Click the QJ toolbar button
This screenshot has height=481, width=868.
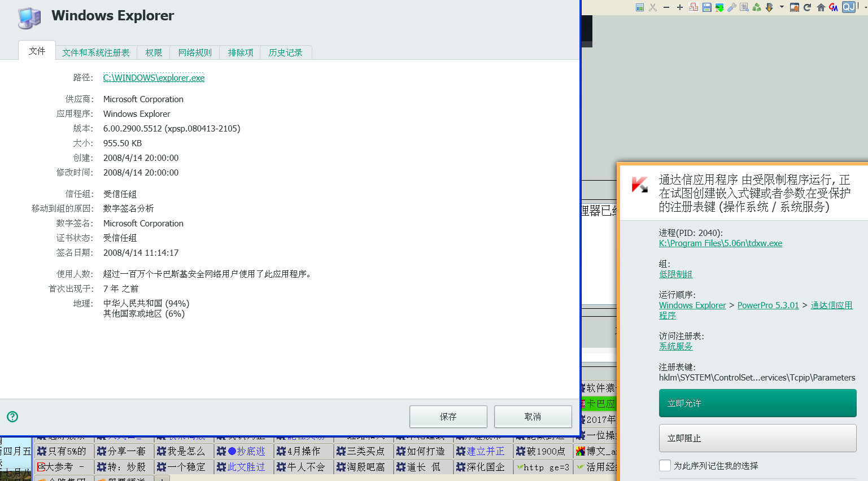coord(849,7)
